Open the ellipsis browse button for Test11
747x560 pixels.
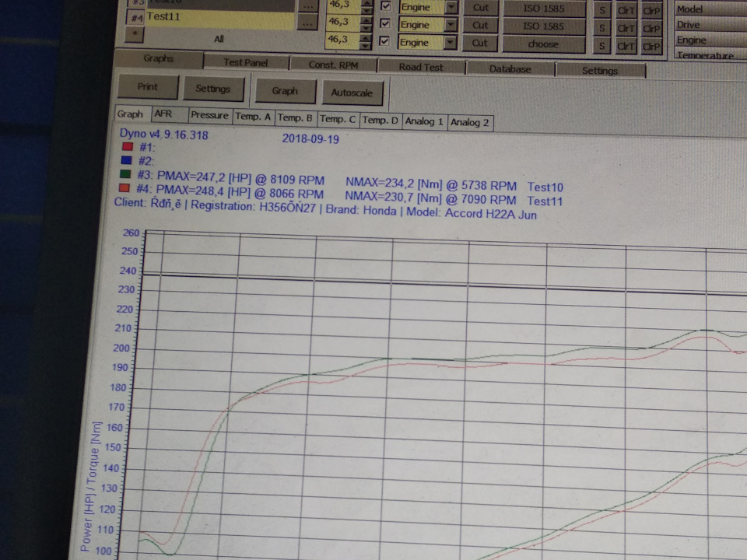pyautogui.click(x=308, y=23)
